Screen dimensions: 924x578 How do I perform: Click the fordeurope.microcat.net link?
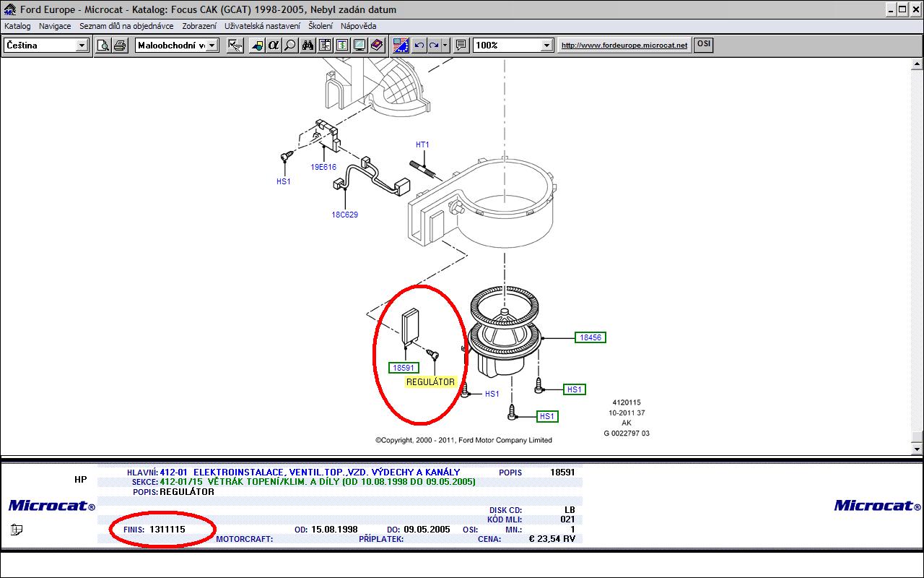click(x=624, y=46)
